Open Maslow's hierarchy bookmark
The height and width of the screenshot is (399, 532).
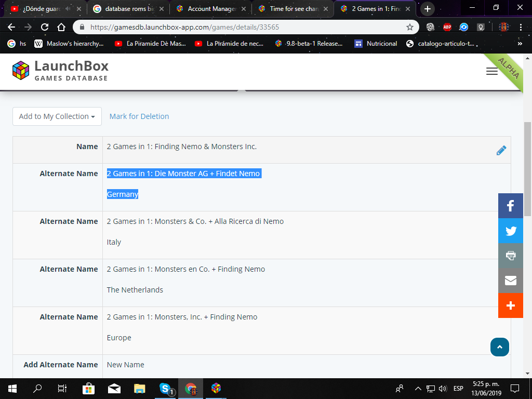point(69,44)
